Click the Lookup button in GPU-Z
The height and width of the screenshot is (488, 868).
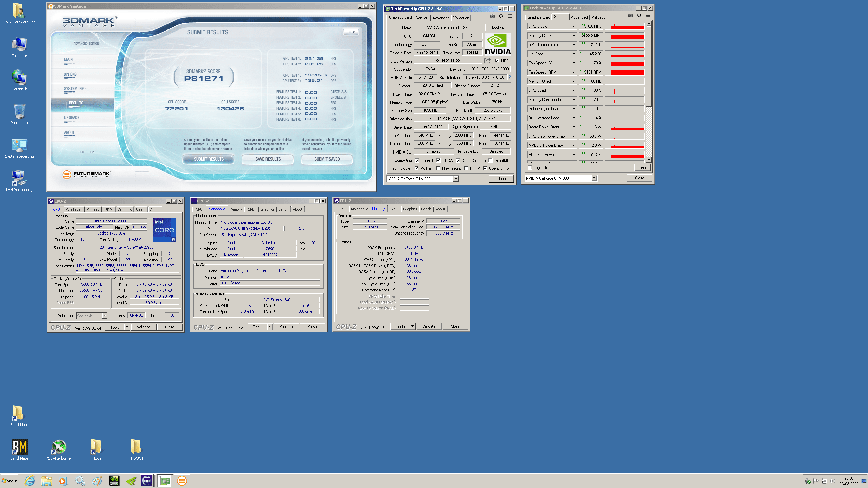(498, 27)
